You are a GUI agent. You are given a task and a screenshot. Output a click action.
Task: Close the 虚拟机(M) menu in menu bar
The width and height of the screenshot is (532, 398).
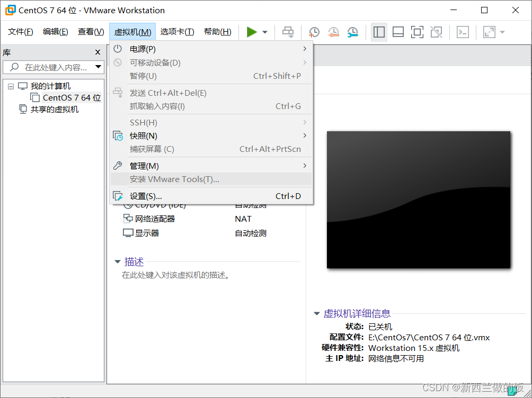tap(132, 32)
